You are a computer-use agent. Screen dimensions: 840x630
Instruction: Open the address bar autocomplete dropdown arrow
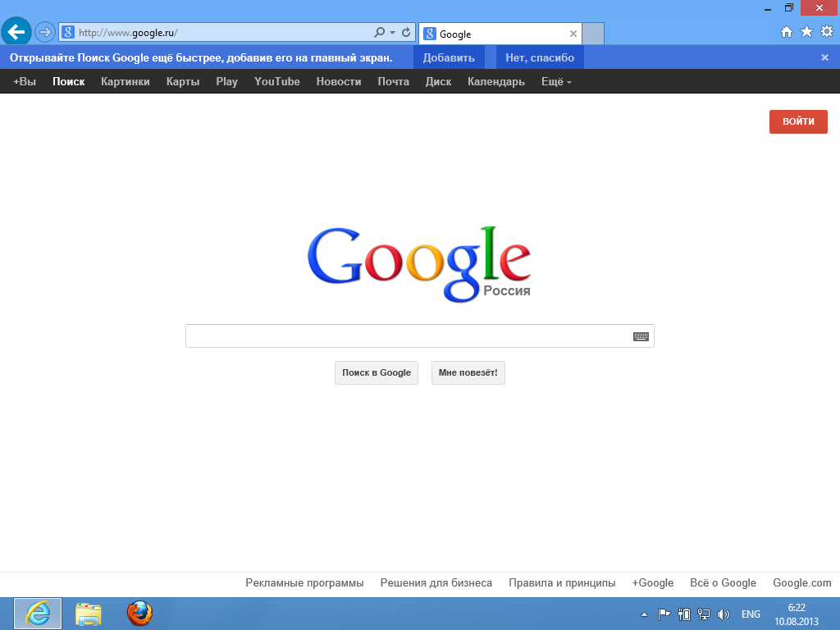[x=393, y=32]
